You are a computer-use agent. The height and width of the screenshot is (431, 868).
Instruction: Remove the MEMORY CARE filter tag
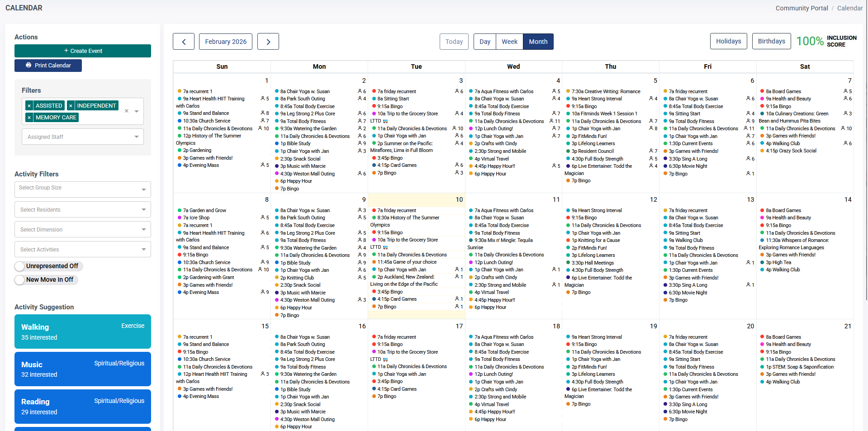(29, 118)
